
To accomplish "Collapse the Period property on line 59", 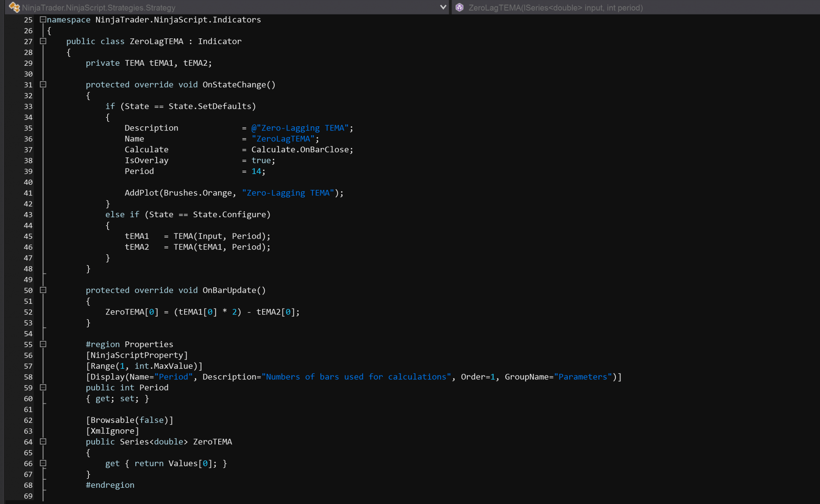I will point(43,387).
